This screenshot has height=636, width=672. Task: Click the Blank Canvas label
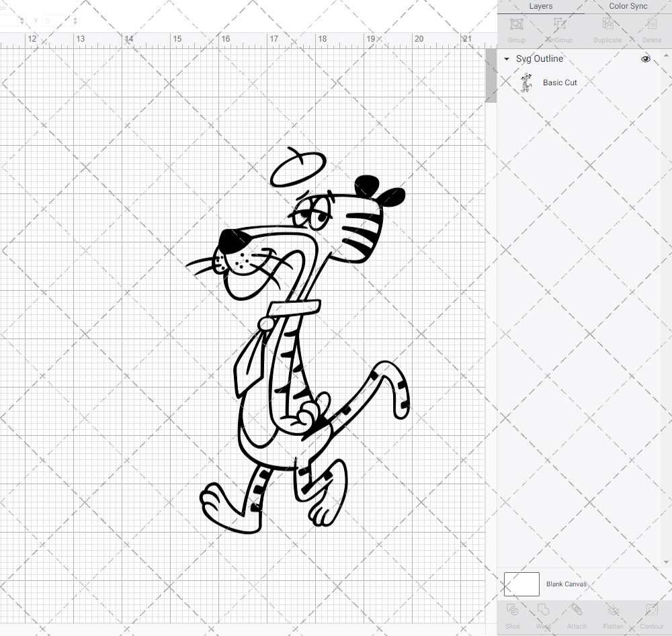tap(566, 584)
